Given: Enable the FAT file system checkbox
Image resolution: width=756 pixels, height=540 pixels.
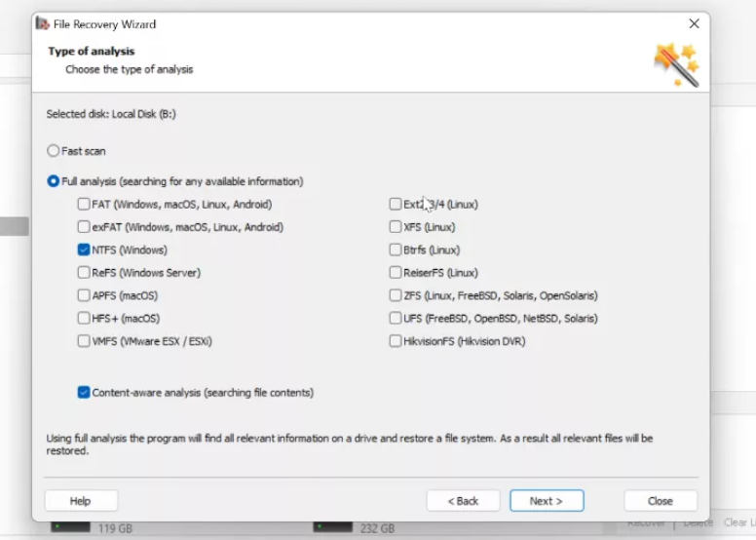Looking at the screenshot, I should pos(84,204).
